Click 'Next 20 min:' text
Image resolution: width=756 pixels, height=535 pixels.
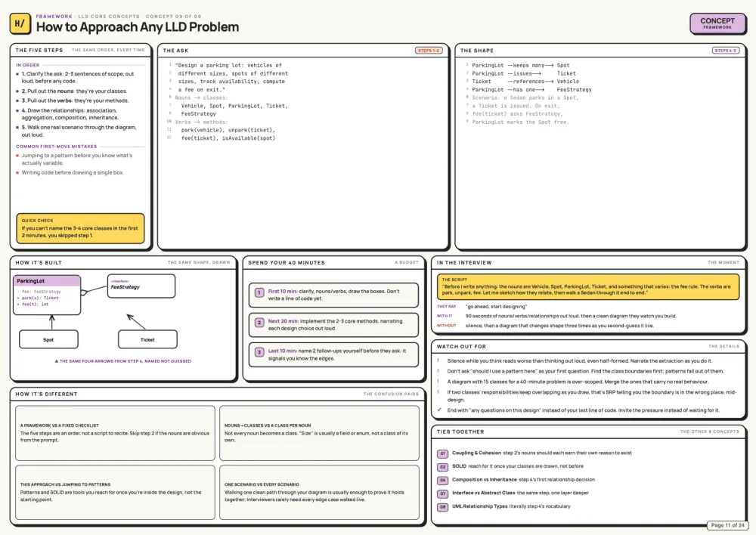[x=283, y=321]
